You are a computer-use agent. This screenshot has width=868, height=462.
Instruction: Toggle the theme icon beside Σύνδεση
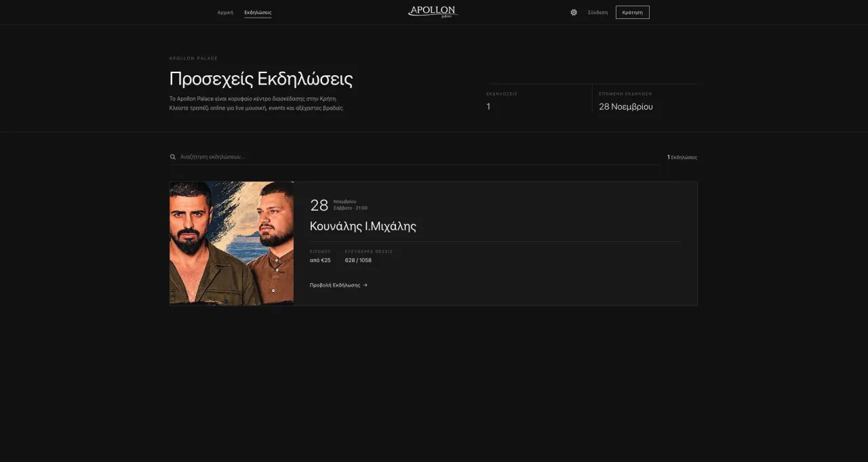(x=574, y=12)
